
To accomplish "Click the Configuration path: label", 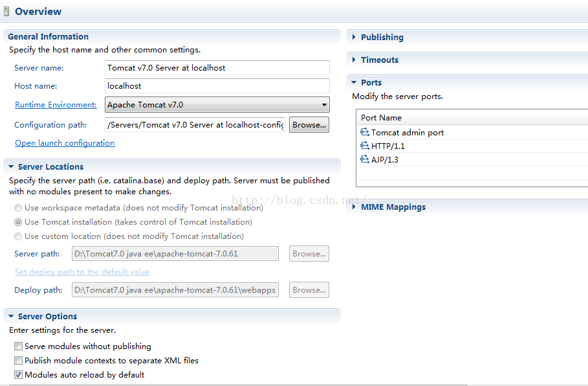I will [50, 124].
